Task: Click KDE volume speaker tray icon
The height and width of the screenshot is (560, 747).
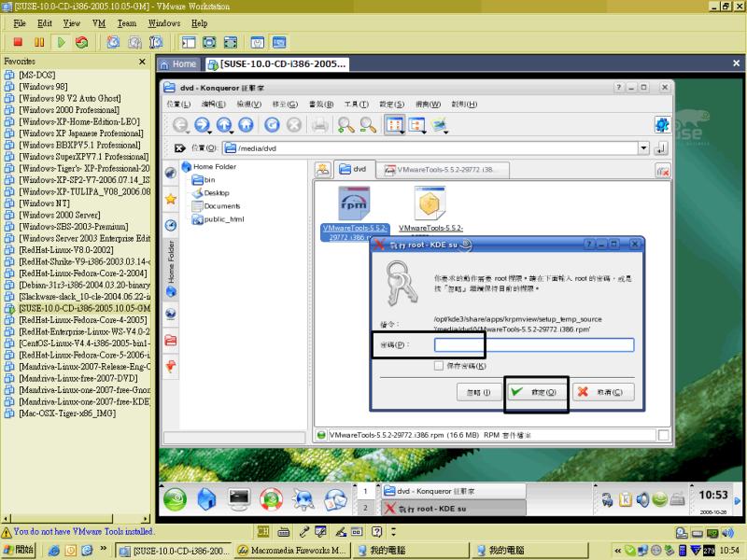Action: (x=642, y=499)
